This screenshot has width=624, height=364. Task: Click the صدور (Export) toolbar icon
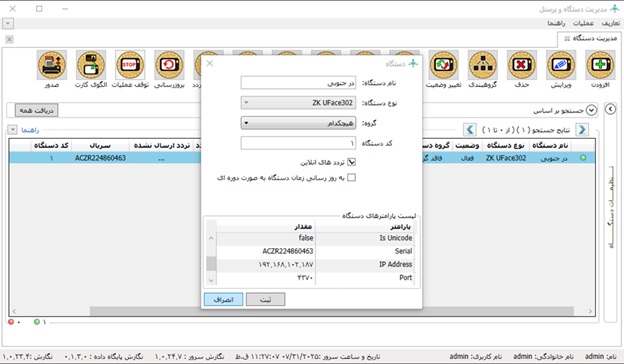tap(52, 65)
